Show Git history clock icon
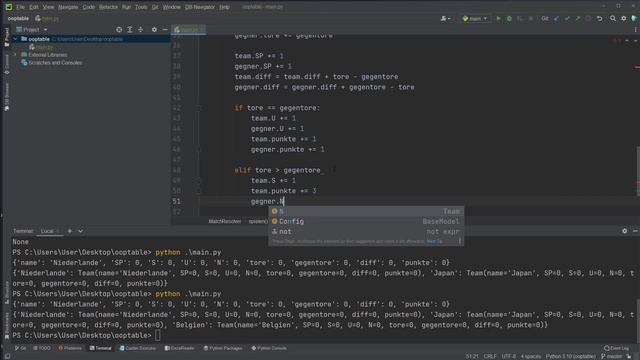The image size is (640, 360). [588, 18]
